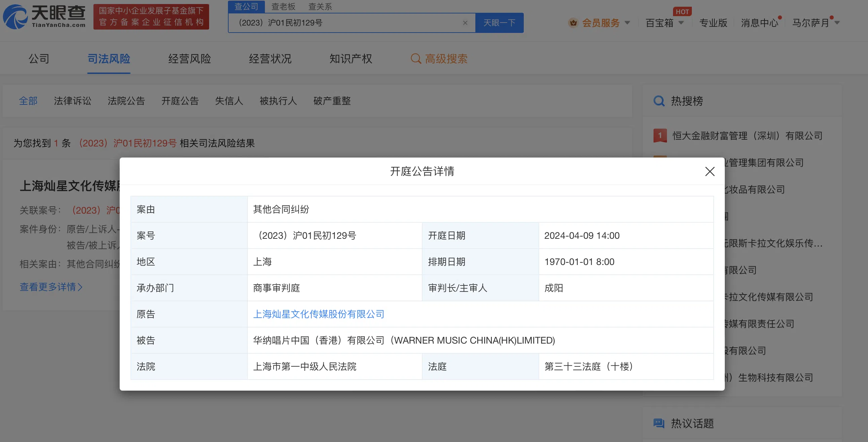This screenshot has height=442, width=868.
Task: Click 查看更多详情 link
Action: click(51, 287)
